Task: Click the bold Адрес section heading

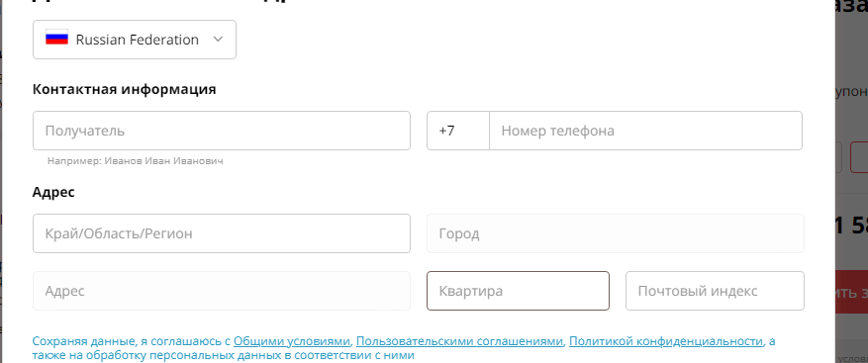Action: [x=53, y=192]
